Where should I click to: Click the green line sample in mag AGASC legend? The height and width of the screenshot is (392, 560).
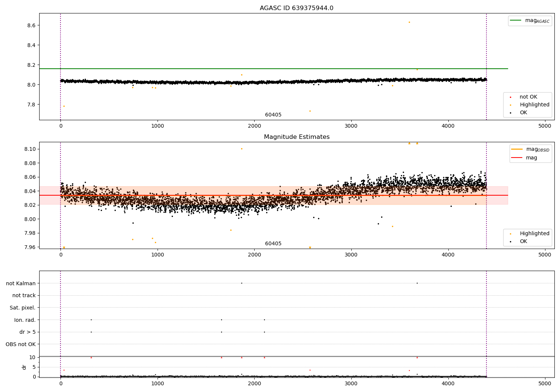click(516, 21)
